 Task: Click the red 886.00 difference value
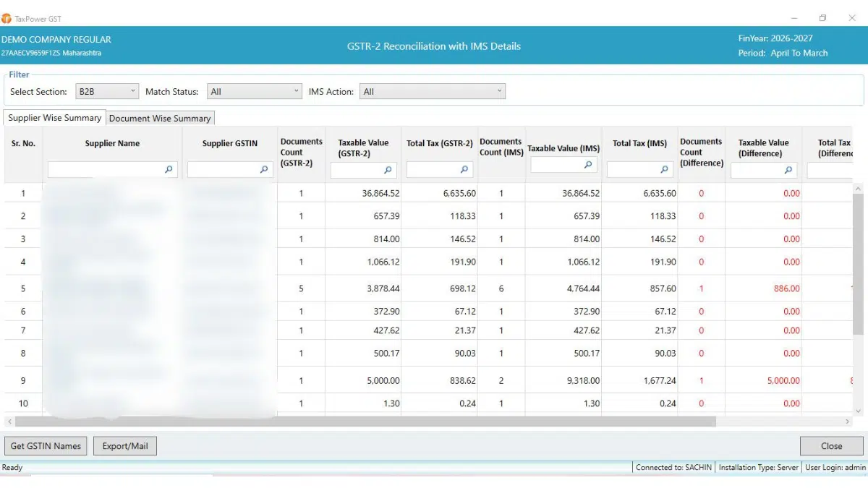coord(786,288)
